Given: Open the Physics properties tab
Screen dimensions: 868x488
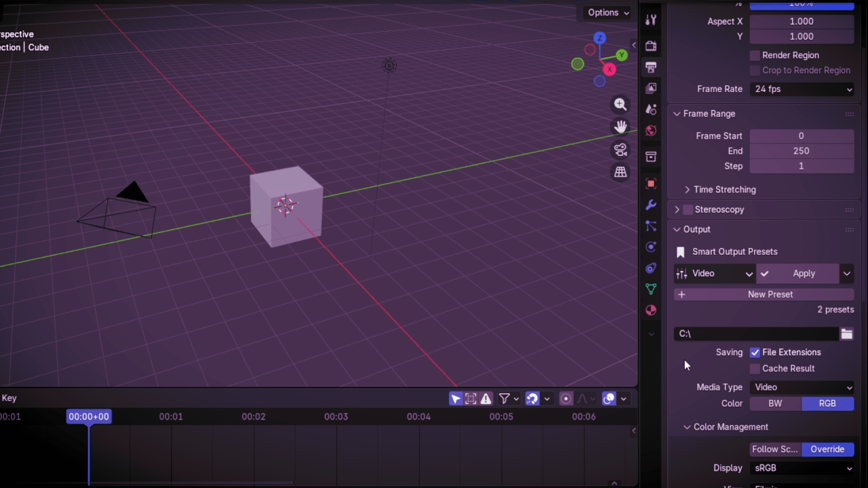Looking at the screenshot, I should click(x=651, y=247).
